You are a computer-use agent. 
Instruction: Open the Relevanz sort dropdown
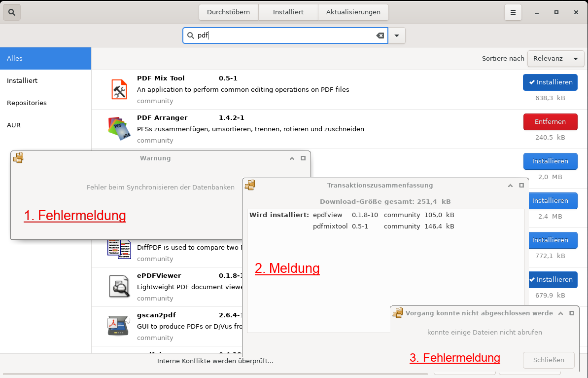click(556, 59)
